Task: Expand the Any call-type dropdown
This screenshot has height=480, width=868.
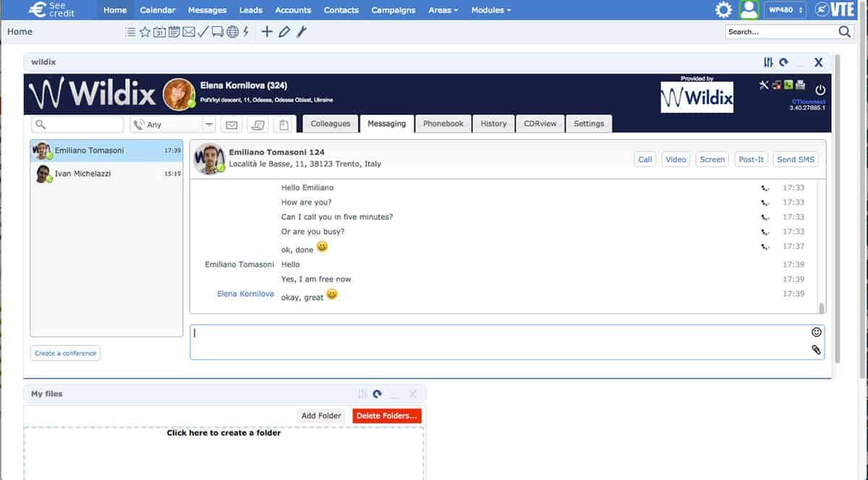Action: coord(209,125)
